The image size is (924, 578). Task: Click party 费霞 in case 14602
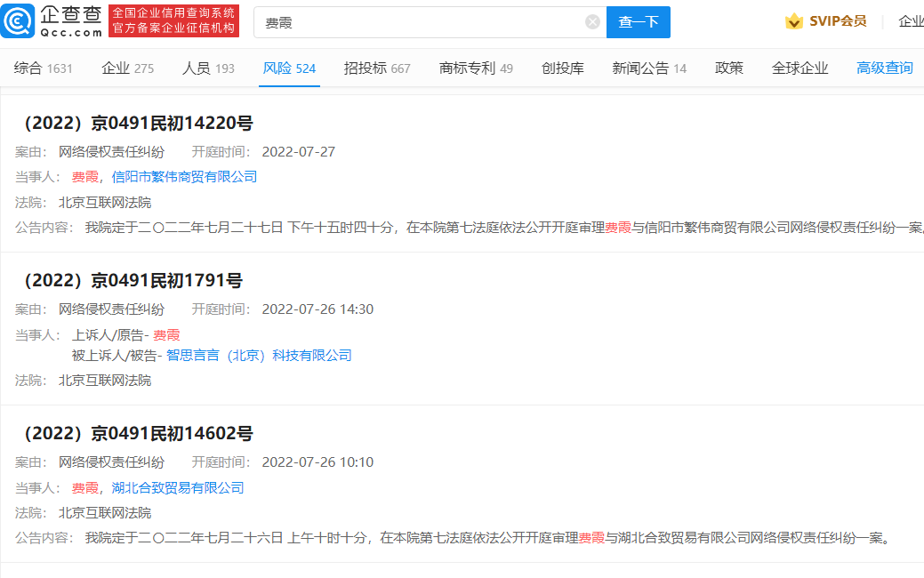click(84, 488)
